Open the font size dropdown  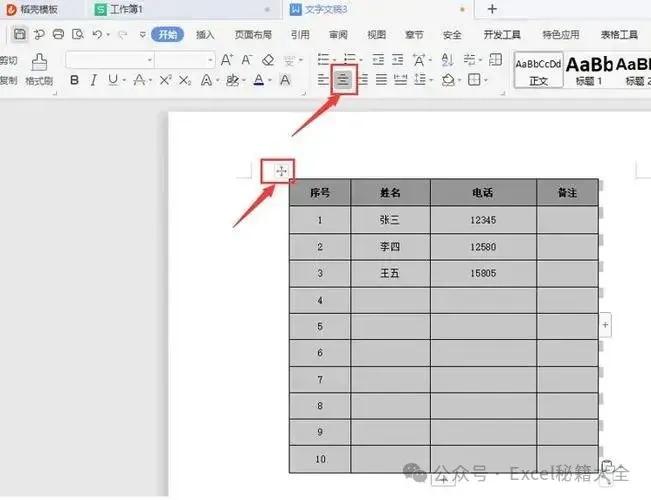pyautogui.click(x=210, y=61)
